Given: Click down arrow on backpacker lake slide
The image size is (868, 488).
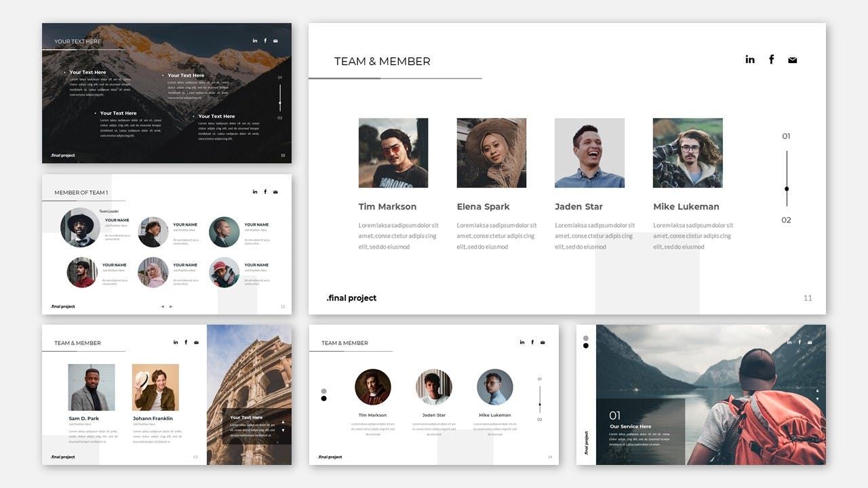Looking at the screenshot, I should [817, 399].
